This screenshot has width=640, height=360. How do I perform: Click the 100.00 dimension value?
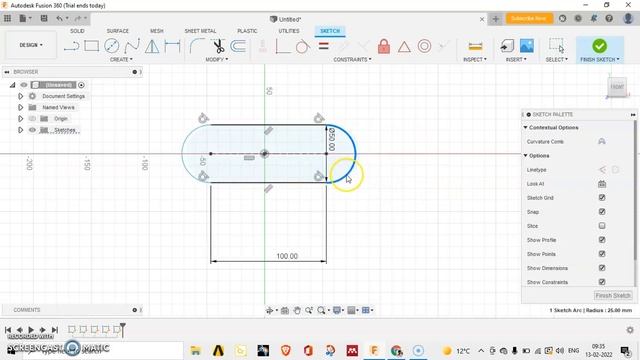tap(287, 256)
